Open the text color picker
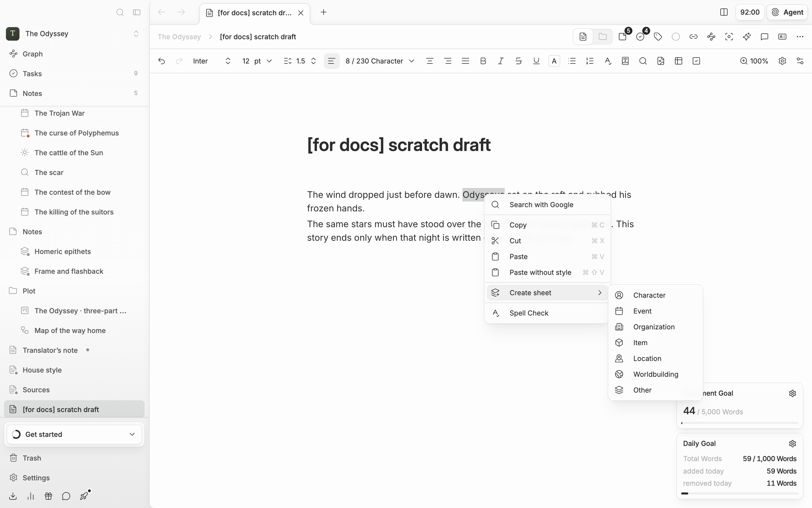 (554, 61)
